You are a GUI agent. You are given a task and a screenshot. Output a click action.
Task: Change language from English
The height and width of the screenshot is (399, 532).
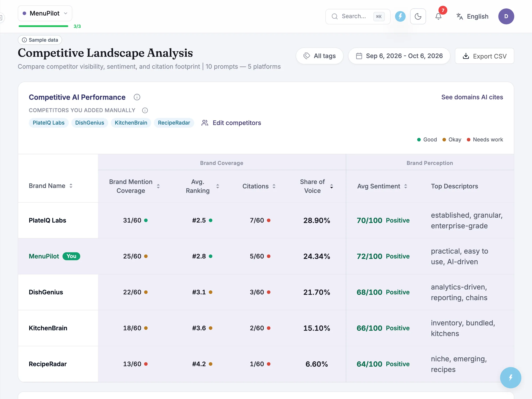tap(472, 16)
